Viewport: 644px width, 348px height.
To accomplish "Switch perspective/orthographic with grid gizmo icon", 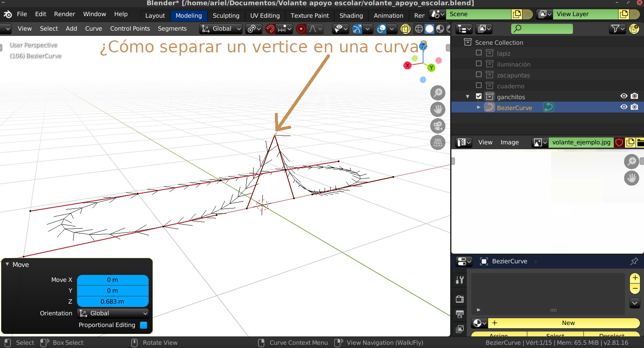I will pyautogui.click(x=438, y=142).
